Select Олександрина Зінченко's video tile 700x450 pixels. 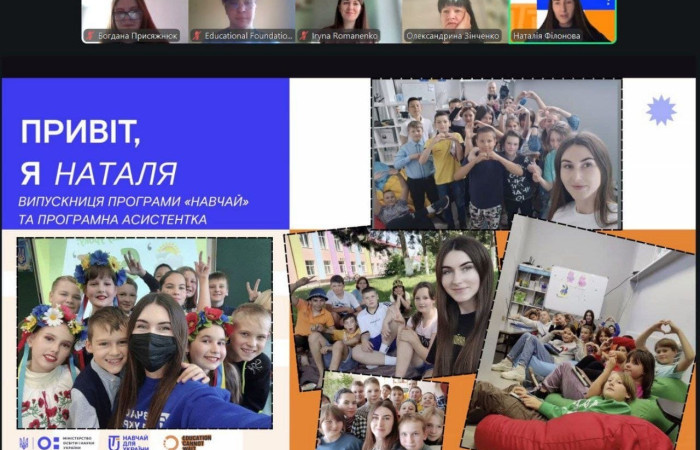point(455,15)
